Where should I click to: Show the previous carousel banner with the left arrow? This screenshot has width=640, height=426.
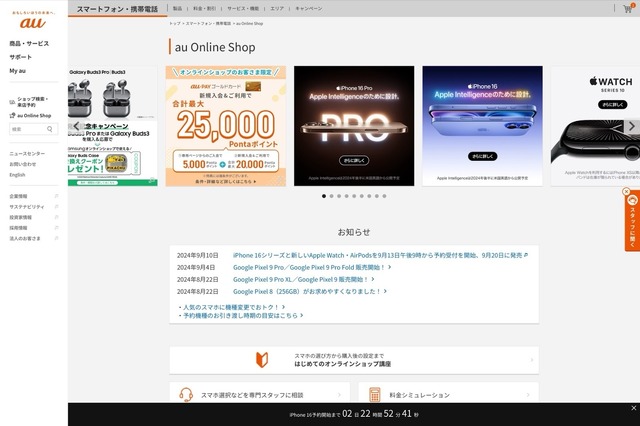(x=76, y=126)
